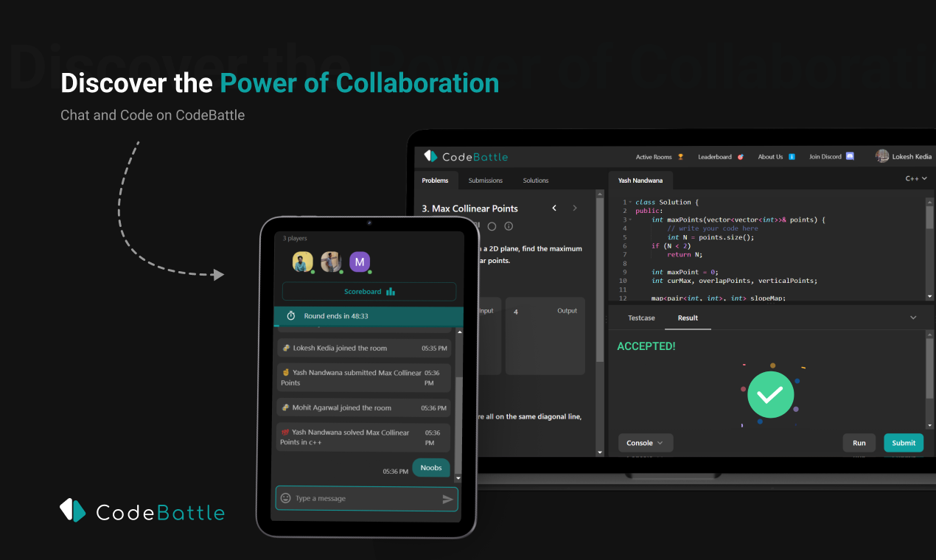Click the ACCEPTED! result text
Viewport: 936px width, 560px height.
coord(646,346)
